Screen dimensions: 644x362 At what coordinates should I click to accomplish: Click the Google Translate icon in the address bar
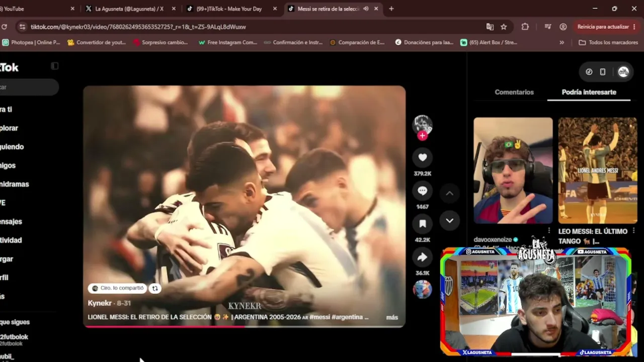pyautogui.click(x=490, y=27)
